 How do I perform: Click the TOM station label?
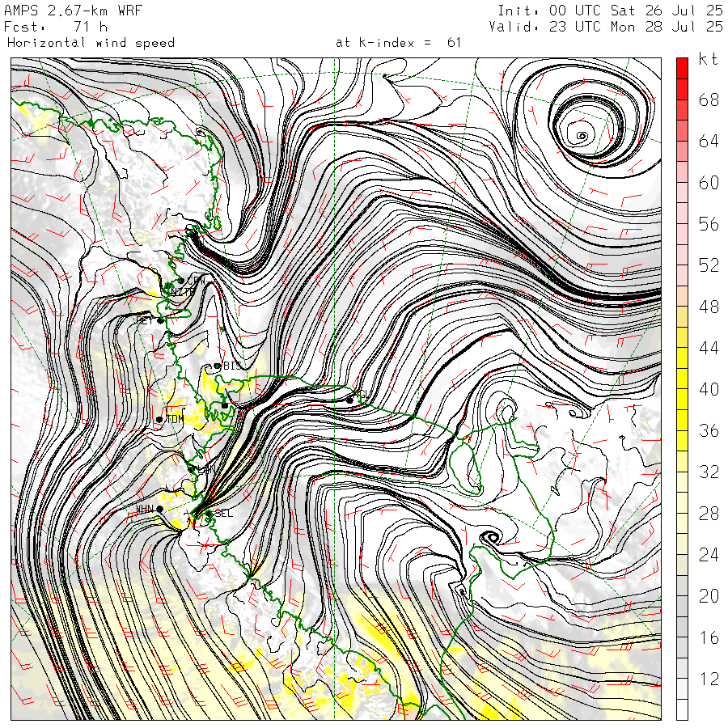175,419
